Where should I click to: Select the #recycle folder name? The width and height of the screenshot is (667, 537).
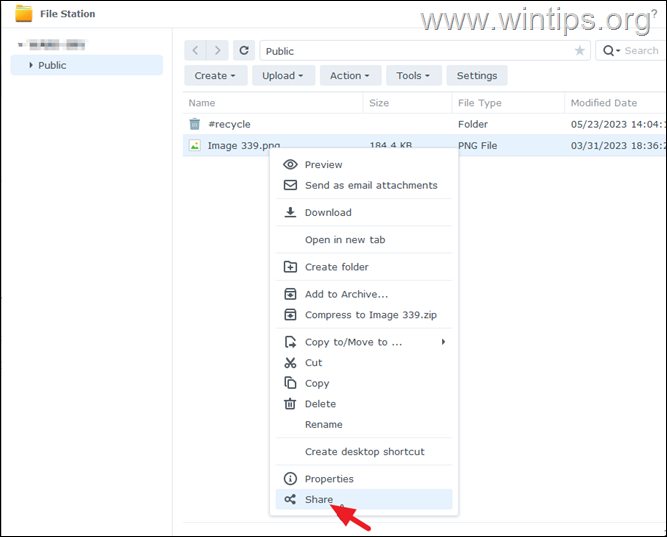[229, 124]
